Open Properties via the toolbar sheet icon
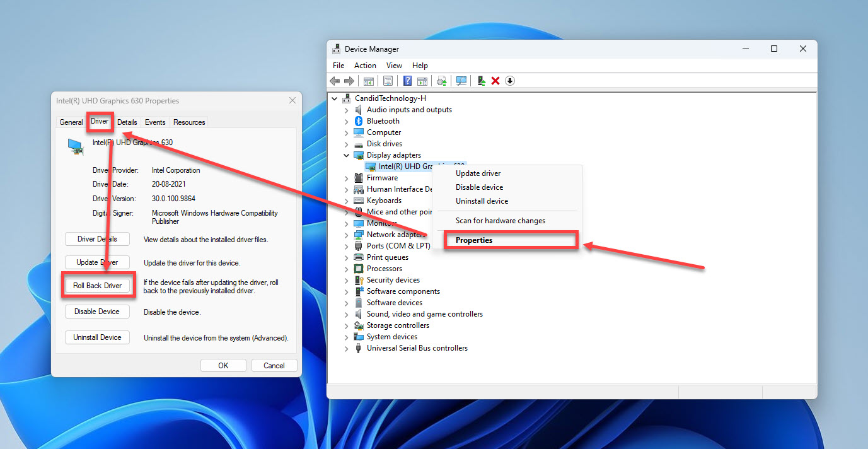The image size is (868, 449). (x=388, y=81)
